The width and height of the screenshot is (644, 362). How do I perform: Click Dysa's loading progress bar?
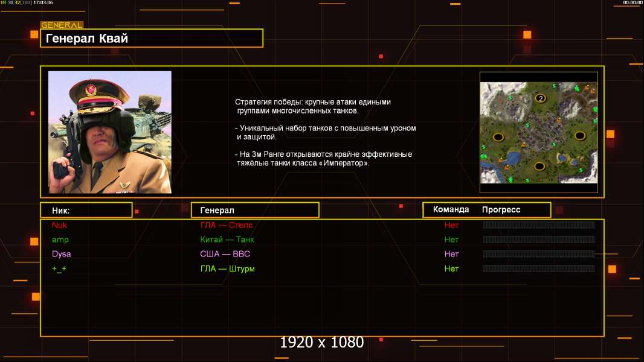(539, 254)
